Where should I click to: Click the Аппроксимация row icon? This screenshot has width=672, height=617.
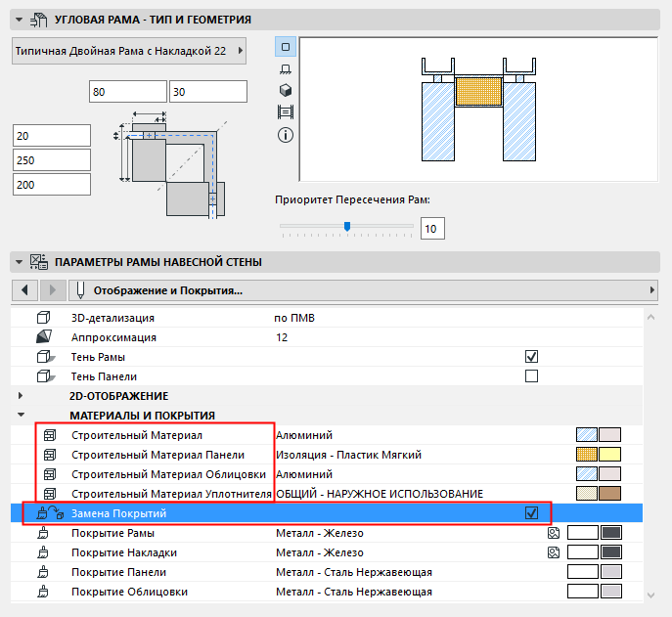coord(44,336)
